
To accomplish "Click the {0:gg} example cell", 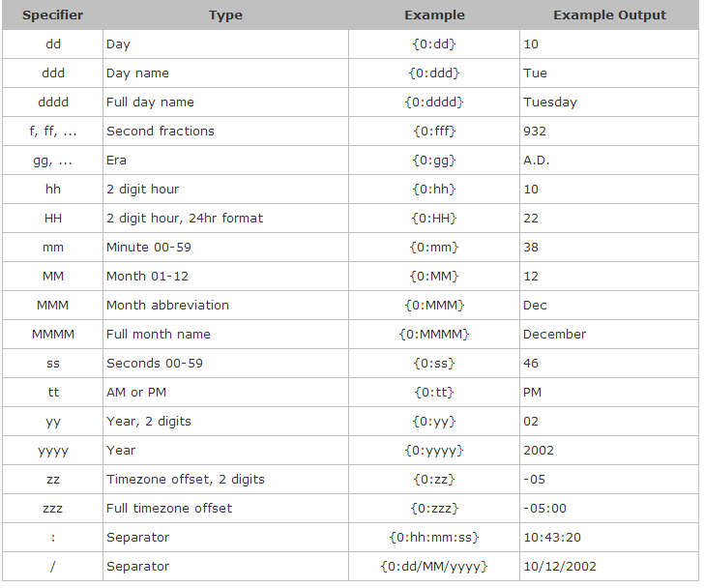I will tap(434, 161).
